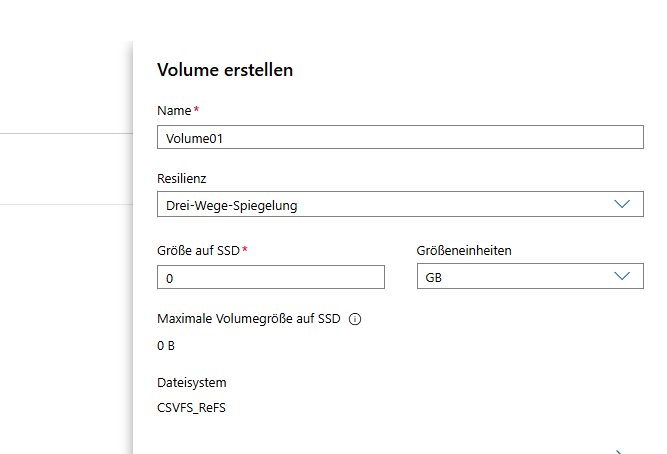Focus the Größe auf SSD size field

(x=271, y=277)
